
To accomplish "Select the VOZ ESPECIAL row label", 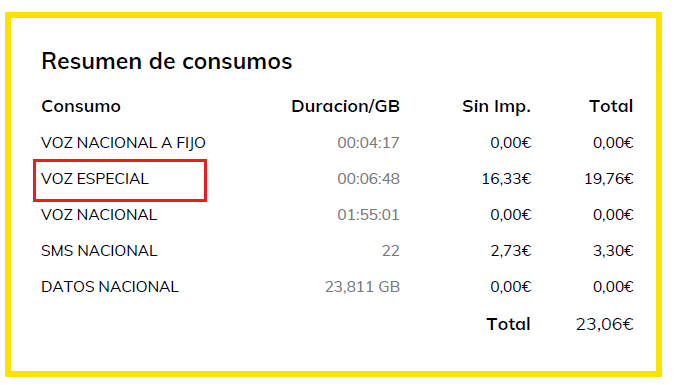I will click(95, 178).
